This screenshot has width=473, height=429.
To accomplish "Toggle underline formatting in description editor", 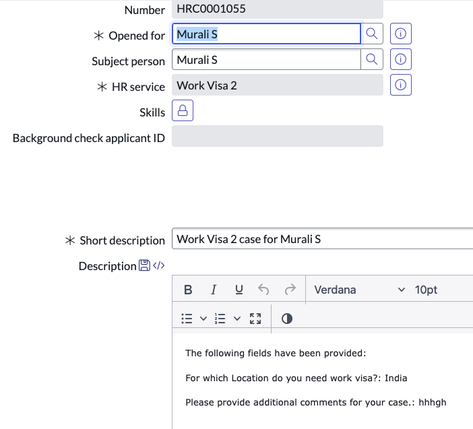I will [239, 290].
